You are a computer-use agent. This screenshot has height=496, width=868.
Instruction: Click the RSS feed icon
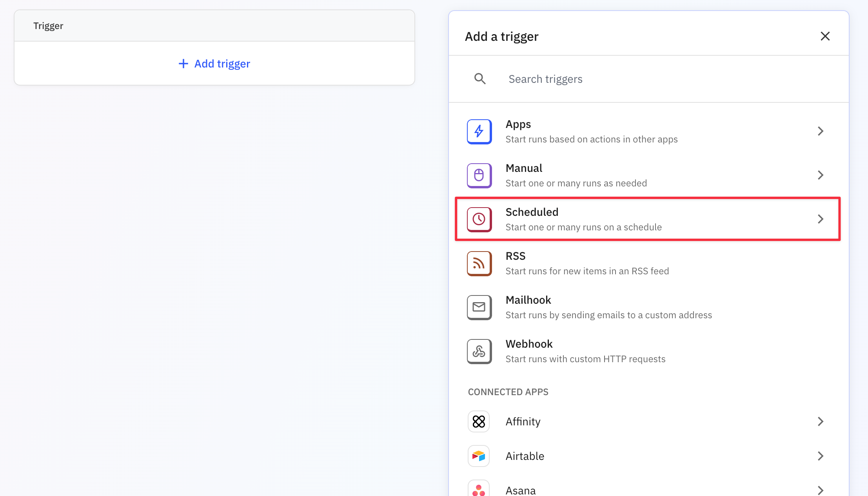(x=479, y=263)
